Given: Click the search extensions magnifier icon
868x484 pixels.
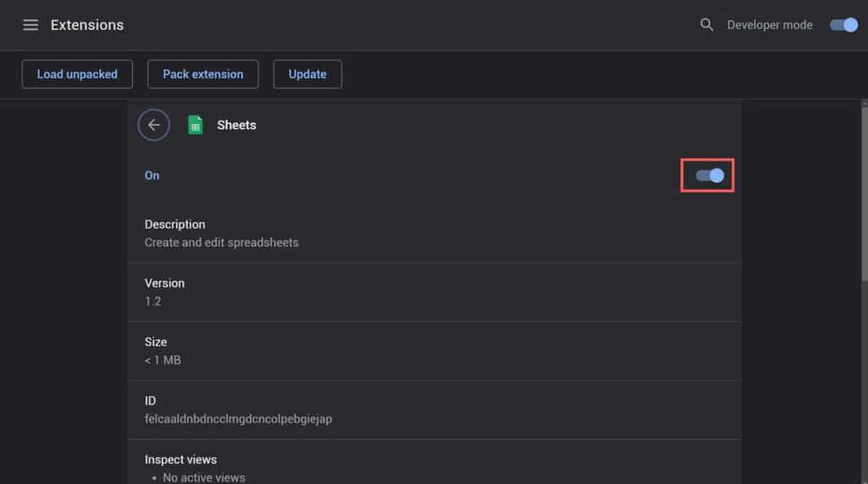Looking at the screenshot, I should point(706,25).
